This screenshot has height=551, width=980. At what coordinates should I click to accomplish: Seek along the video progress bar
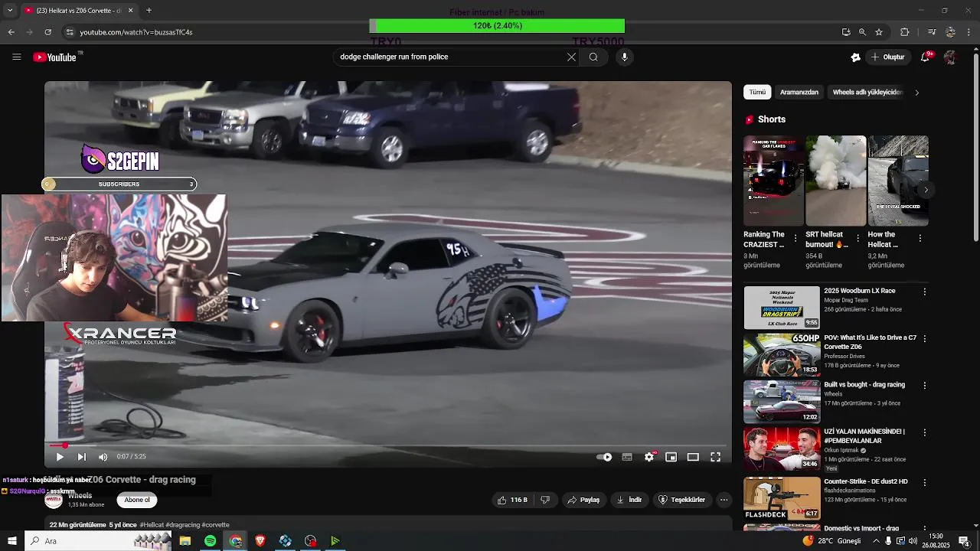pyautogui.click(x=387, y=445)
